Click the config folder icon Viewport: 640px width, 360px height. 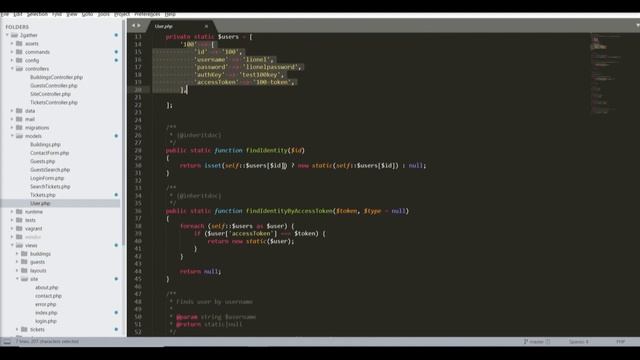click(x=19, y=60)
